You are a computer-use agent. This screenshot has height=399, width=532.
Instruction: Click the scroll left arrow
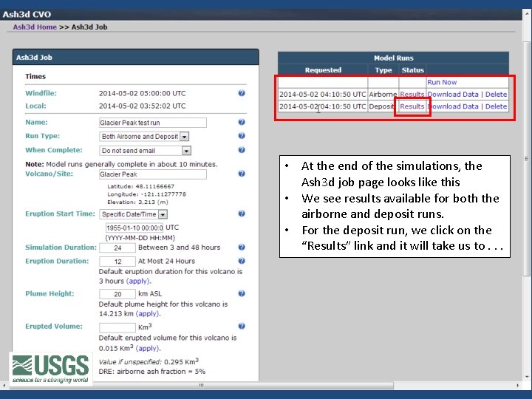[4, 386]
